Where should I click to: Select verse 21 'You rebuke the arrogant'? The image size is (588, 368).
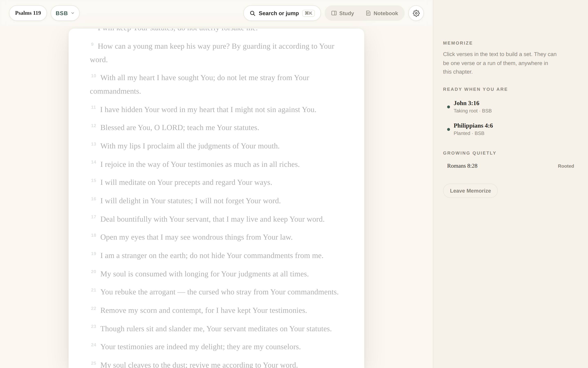point(214,292)
